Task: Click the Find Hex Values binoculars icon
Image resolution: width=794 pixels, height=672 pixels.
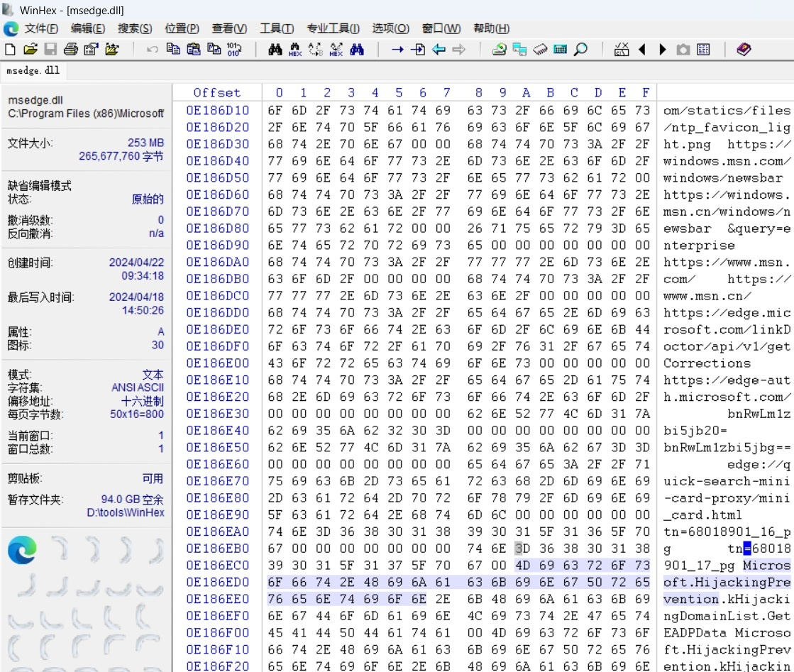Action: tap(295, 50)
